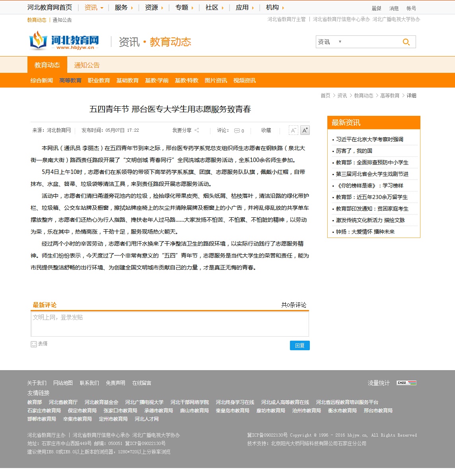Expand the 机构 top navigation menu
455x476 pixels.
275,8
